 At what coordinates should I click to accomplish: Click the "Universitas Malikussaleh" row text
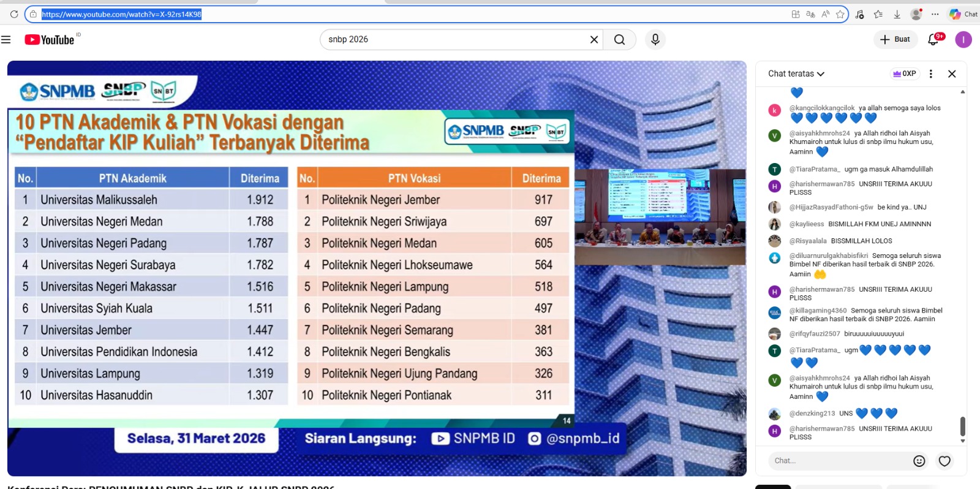99,200
